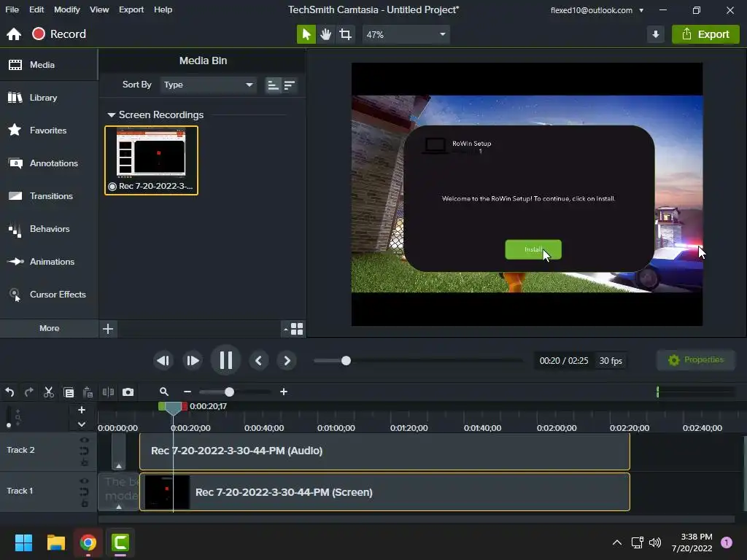Jump to the next marker or clip
This screenshot has height=560, width=747.
click(287, 361)
